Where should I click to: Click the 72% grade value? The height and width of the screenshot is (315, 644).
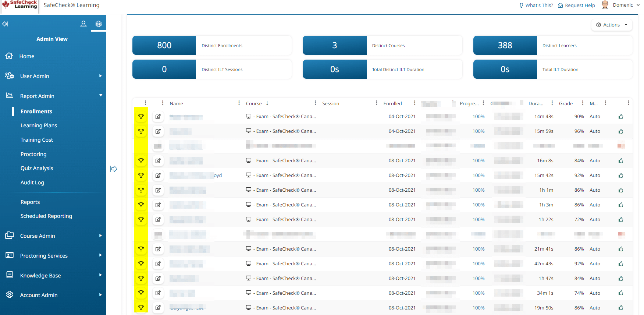point(579,220)
